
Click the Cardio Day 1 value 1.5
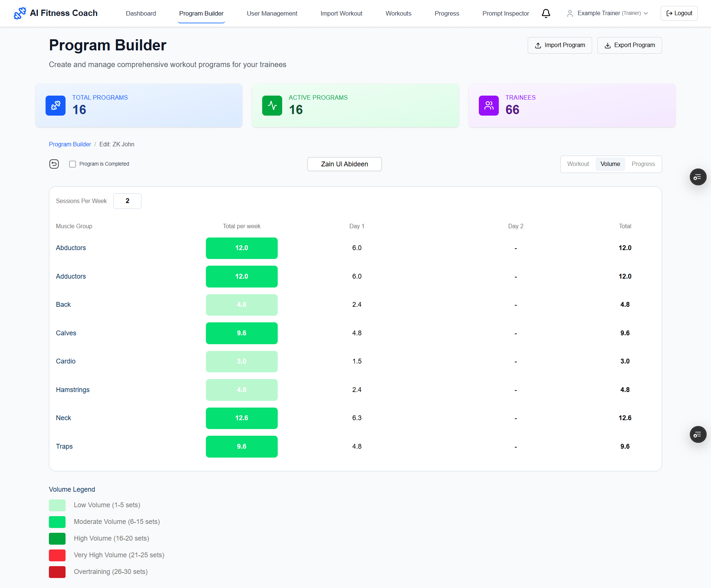click(357, 361)
